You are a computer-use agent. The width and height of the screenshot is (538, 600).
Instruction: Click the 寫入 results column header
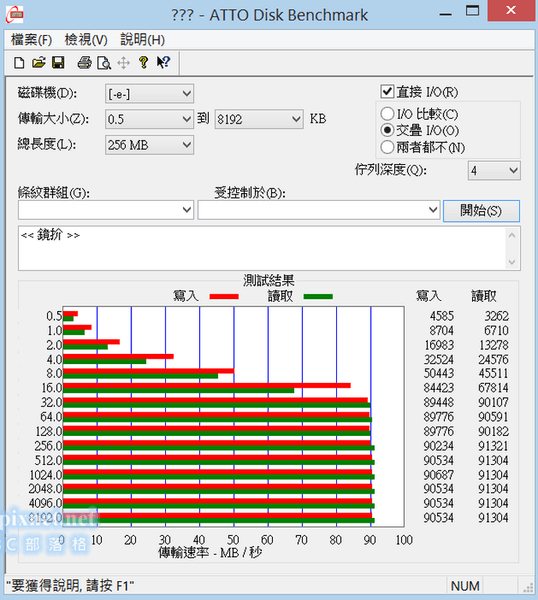[429, 296]
